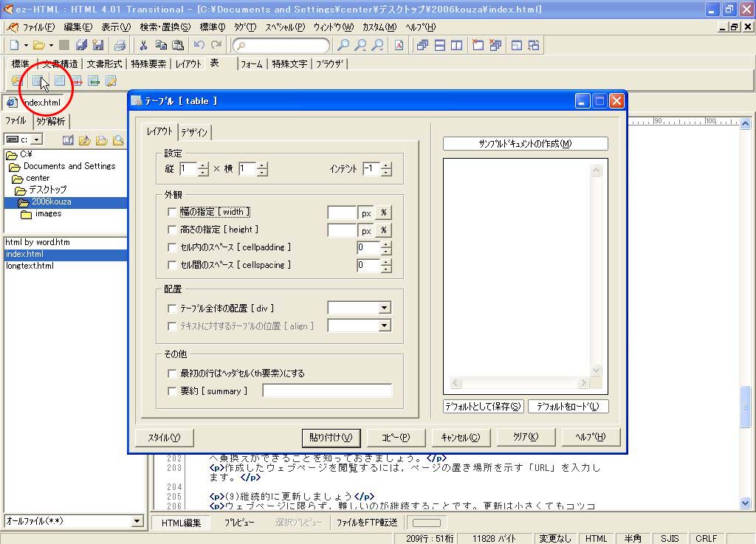Increase the cellpadding spinner value
This screenshot has height=544, width=756.
(385, 245)
